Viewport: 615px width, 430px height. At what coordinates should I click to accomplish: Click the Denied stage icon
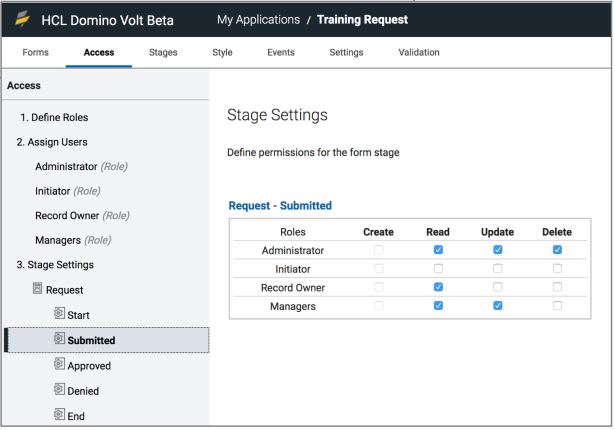pyautogui.click(x=59, y=389)
